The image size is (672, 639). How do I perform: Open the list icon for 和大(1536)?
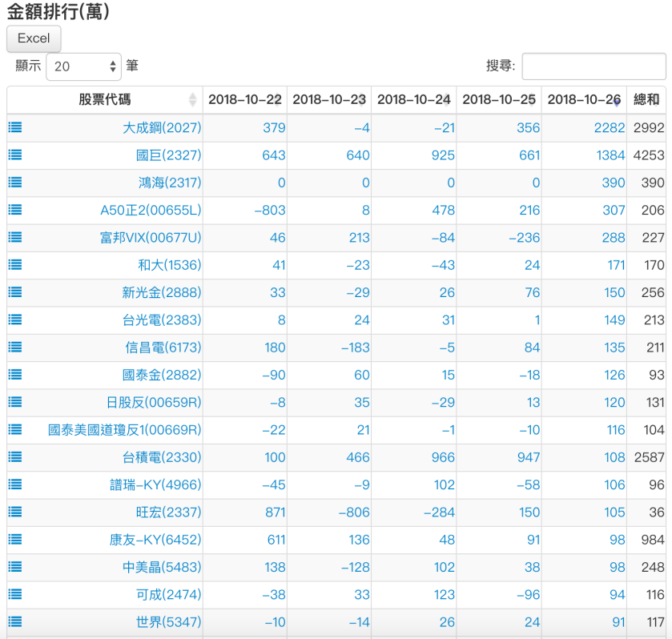tap(15, 265)
